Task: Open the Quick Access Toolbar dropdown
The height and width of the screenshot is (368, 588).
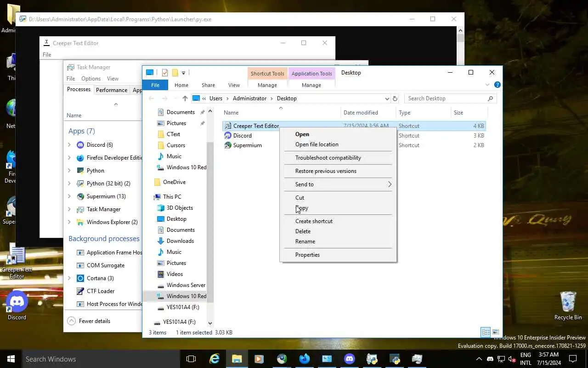Action: point(183,73)
